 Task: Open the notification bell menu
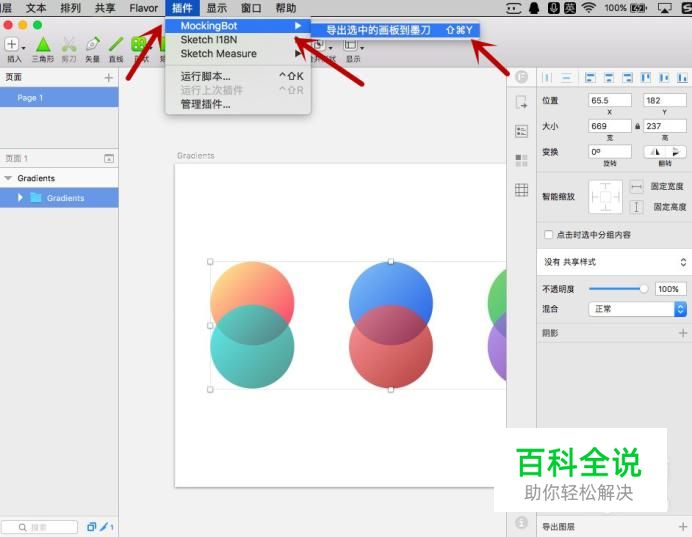click(x=534, y=8)
